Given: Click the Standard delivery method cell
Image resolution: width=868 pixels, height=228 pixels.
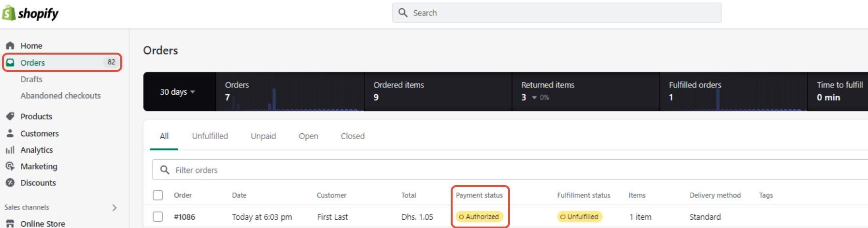Looking at the screenshot, I should tap(705, 217).
